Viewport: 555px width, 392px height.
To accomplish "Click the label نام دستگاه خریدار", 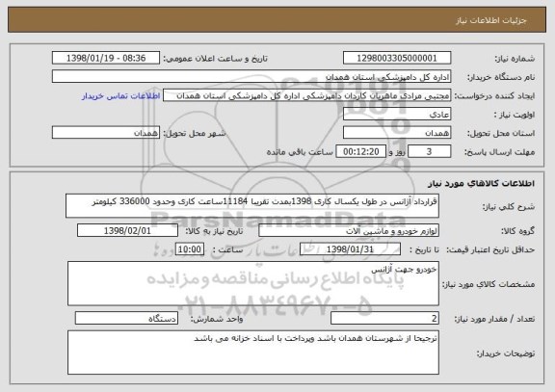I will (501, 77).
